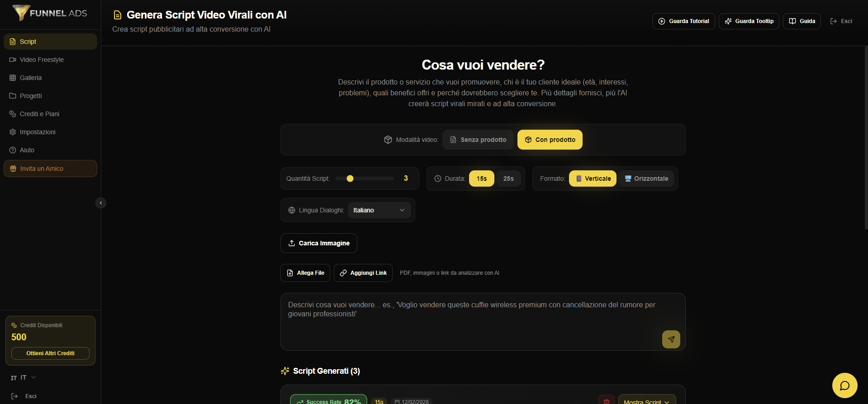This screenshot has width=868, height=404.
Task: Open the Script section in sidebar
Action: click(x=50, y=42)
